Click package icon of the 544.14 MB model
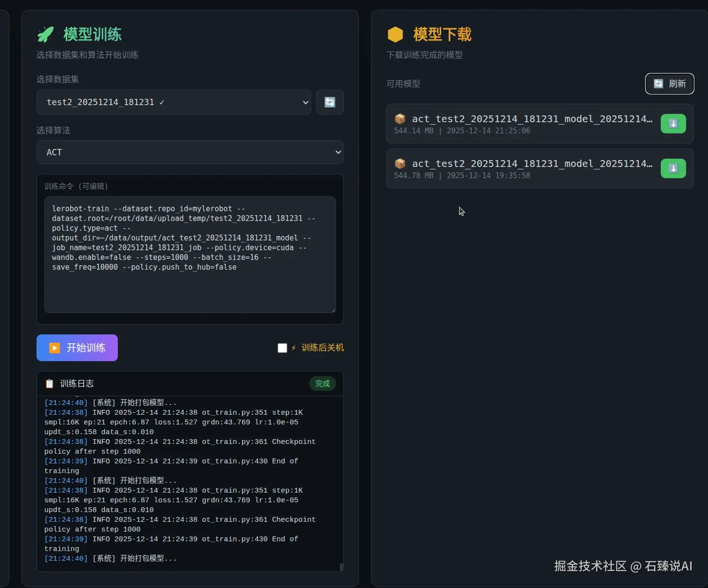 (400, 119)
